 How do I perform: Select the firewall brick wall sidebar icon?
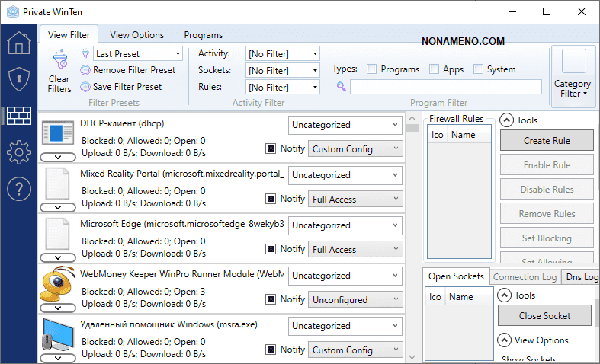pos(18,115)
